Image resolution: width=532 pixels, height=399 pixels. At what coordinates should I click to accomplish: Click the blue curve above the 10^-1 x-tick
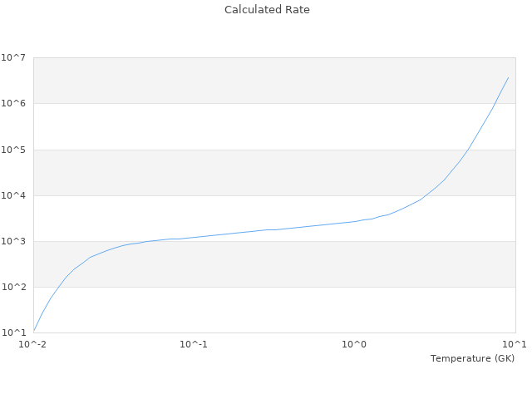pos(194,238)
